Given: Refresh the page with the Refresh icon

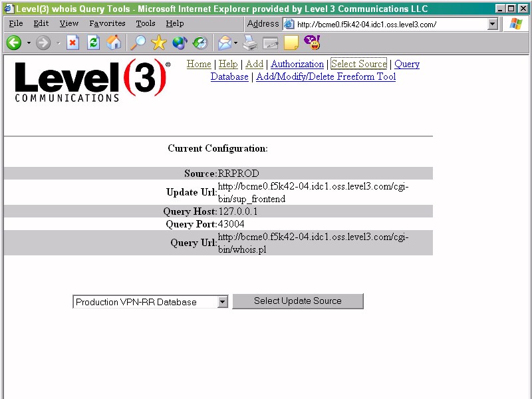Looking at the screenshot, I should click(94, 43).
